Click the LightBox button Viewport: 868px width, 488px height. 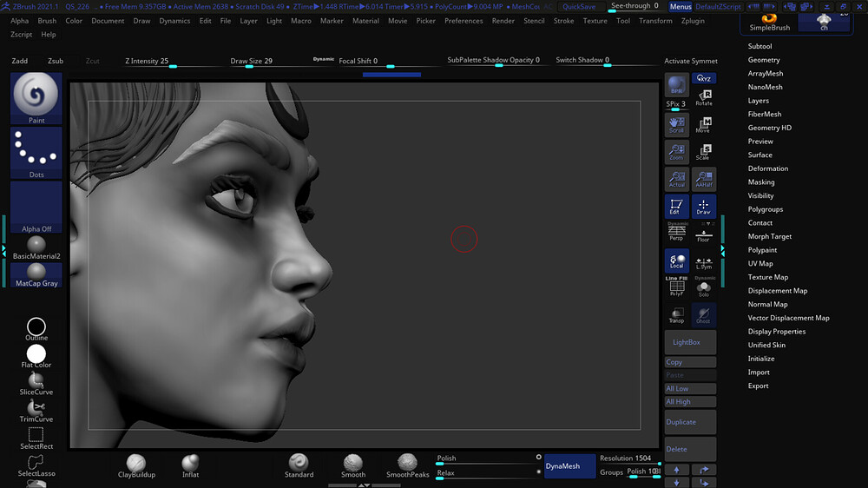(690, 342)
